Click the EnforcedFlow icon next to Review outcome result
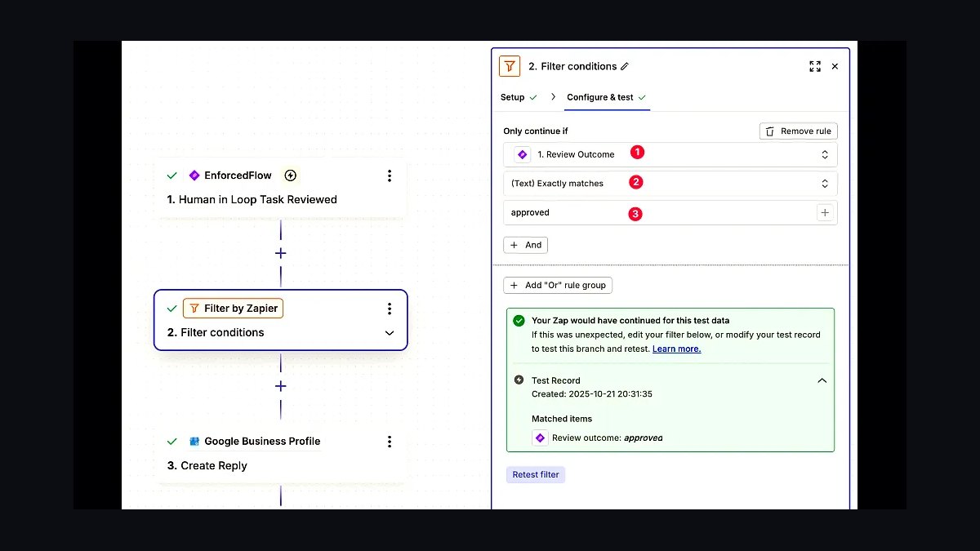The height and width of the screenshot is (551, 980). (540, 438)
